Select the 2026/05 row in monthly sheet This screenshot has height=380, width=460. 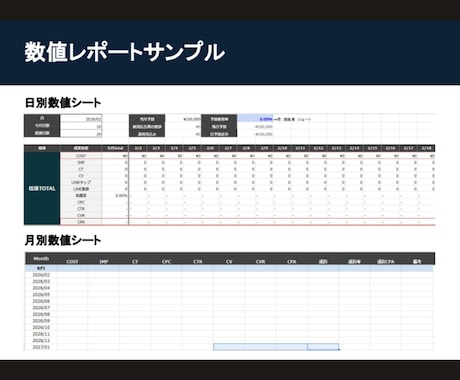(x=229, y=295)
